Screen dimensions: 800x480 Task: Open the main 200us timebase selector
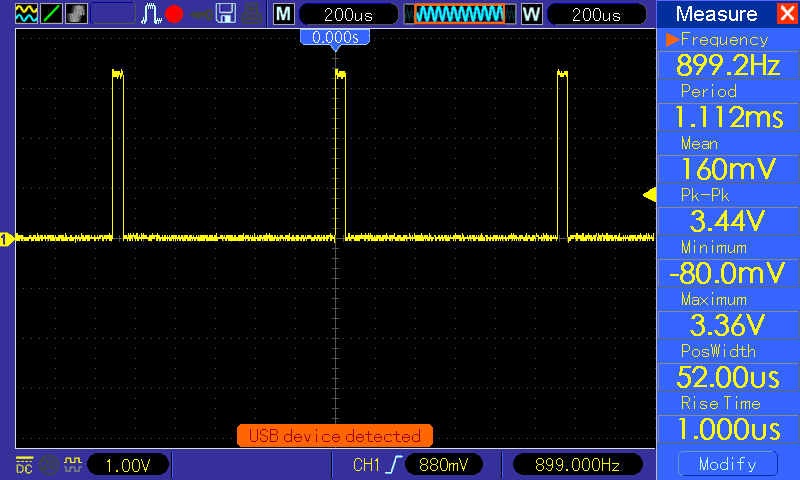click(348, 14)
